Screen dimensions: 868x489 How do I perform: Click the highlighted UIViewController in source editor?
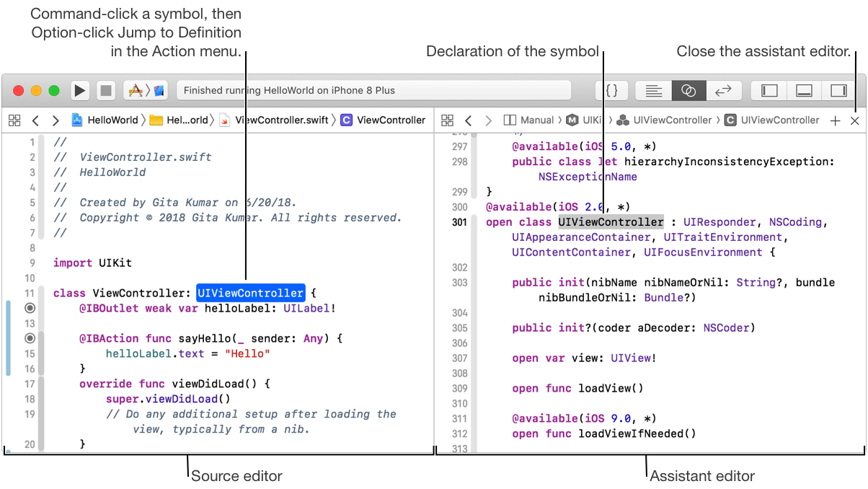point(250,294)
